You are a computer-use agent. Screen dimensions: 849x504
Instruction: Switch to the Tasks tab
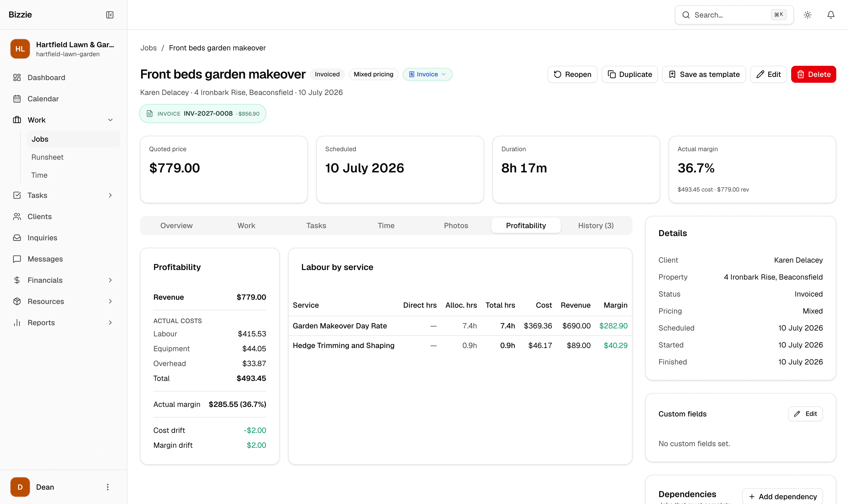(x=316, y=225)
